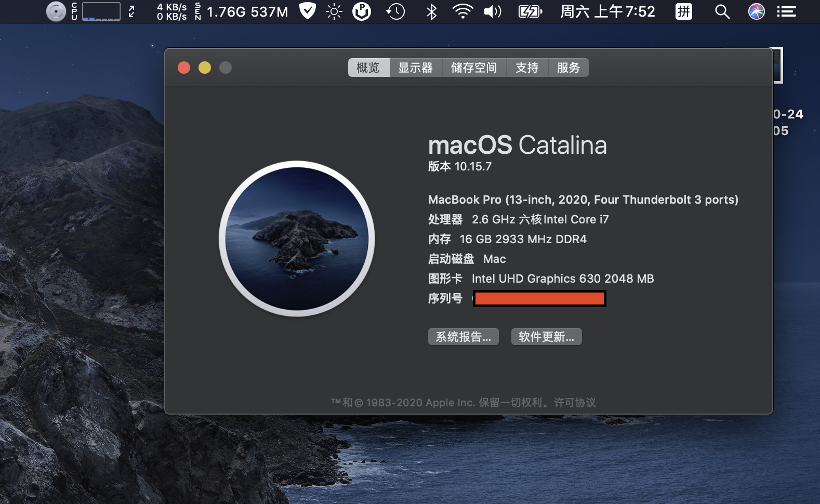This screenshot has height=504, width=820.
Task: Open the 服务 tab
Action: coord(568,68)
